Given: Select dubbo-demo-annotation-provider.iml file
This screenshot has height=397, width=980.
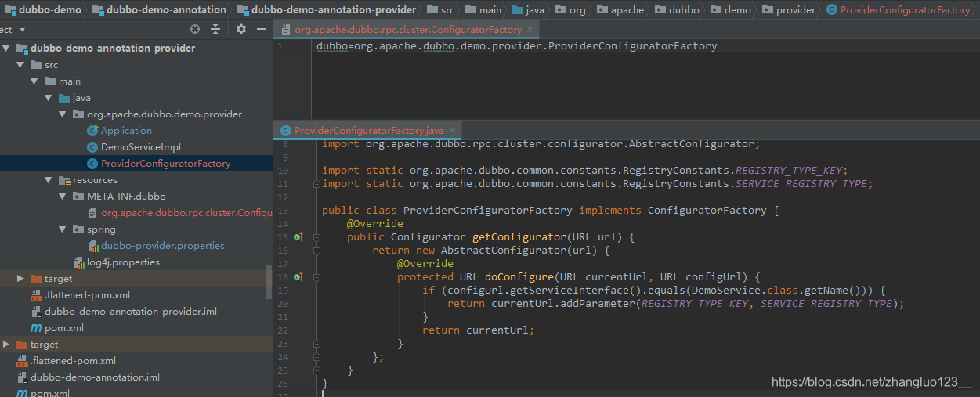Looking at the screenshot, I should [131, 312].
